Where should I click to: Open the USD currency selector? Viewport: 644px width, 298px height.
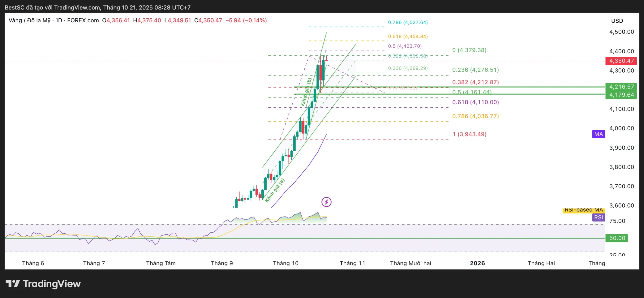pos(617,21)
